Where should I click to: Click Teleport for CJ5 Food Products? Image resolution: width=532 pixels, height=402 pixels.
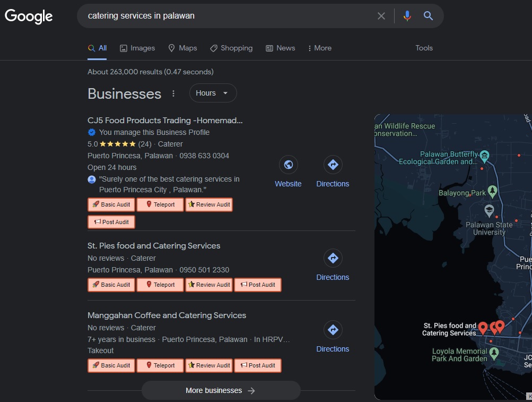160,204
